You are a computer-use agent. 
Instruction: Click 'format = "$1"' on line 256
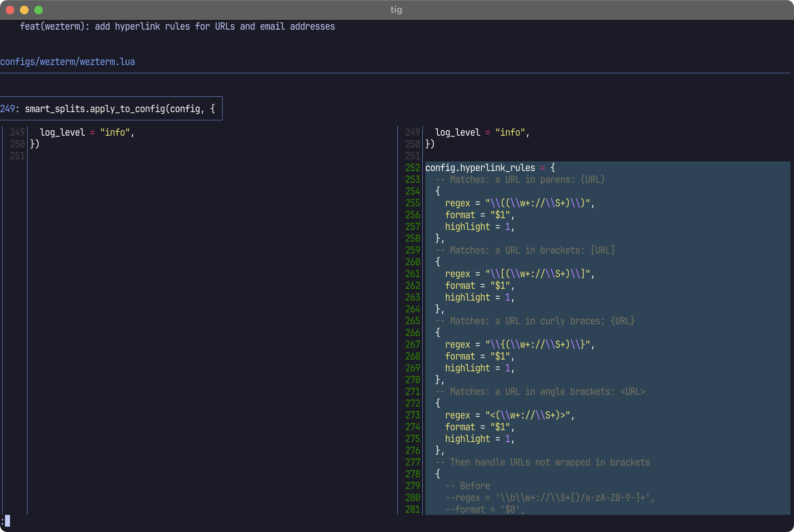coord(480,215)
